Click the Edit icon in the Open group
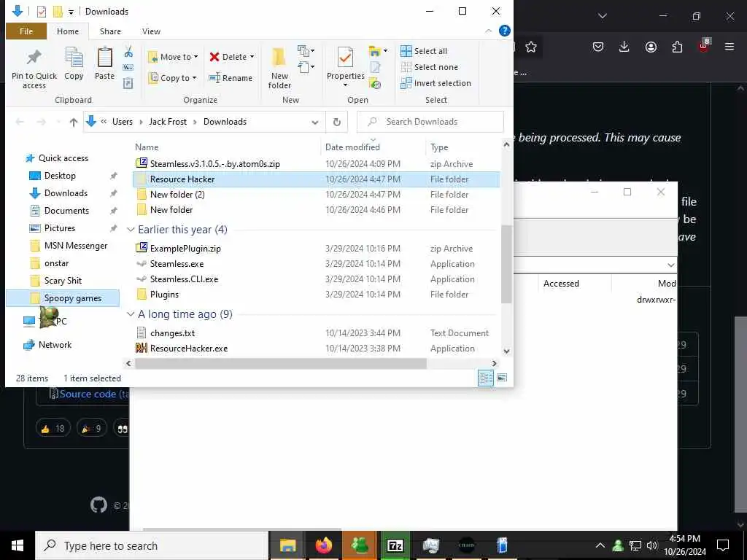 376,68
